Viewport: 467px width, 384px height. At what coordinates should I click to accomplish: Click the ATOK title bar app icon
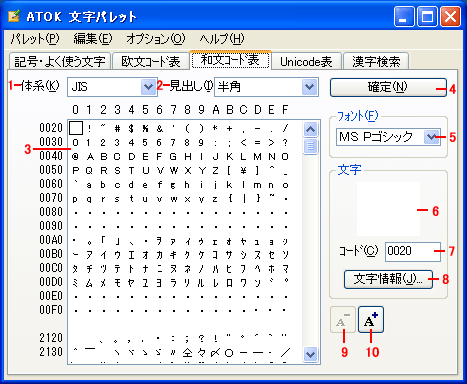(14, 16)
